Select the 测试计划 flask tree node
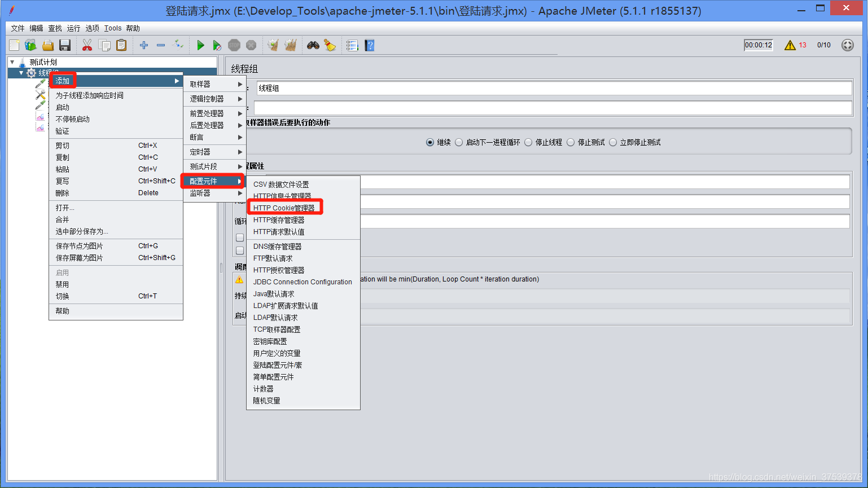The height and width of the screenshot is (488, 868). click(43, 62)
